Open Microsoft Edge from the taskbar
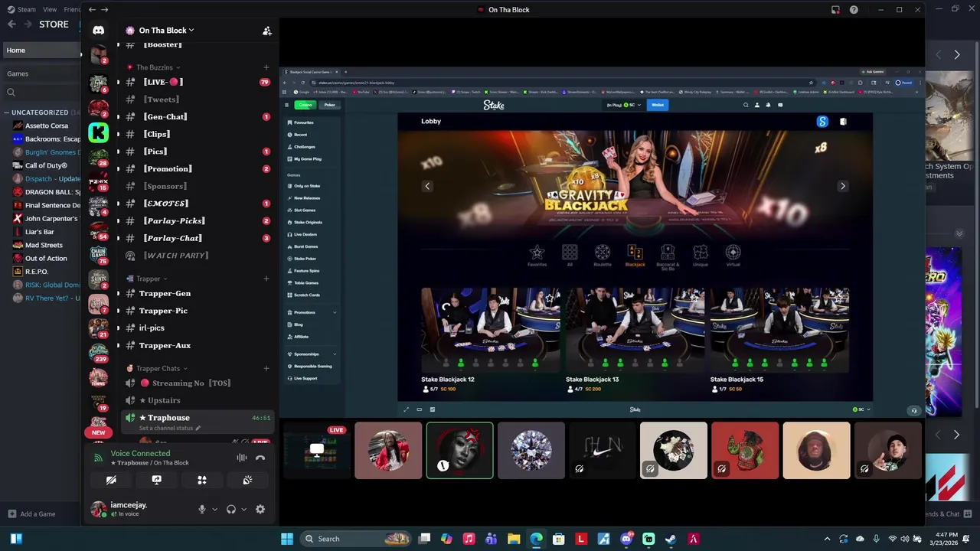This screenshot has height=551, width=980. pyautogui.click(x=536, y=539)
